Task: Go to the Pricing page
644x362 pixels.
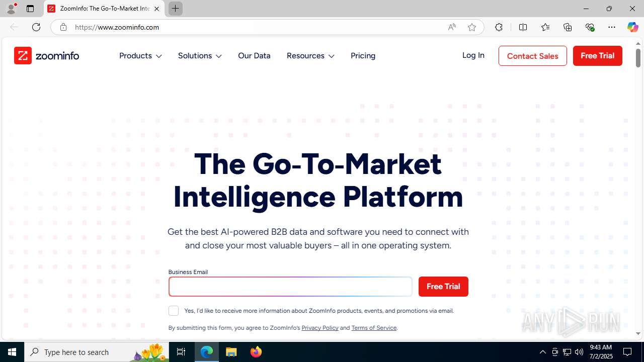Action: click(363, 56)
